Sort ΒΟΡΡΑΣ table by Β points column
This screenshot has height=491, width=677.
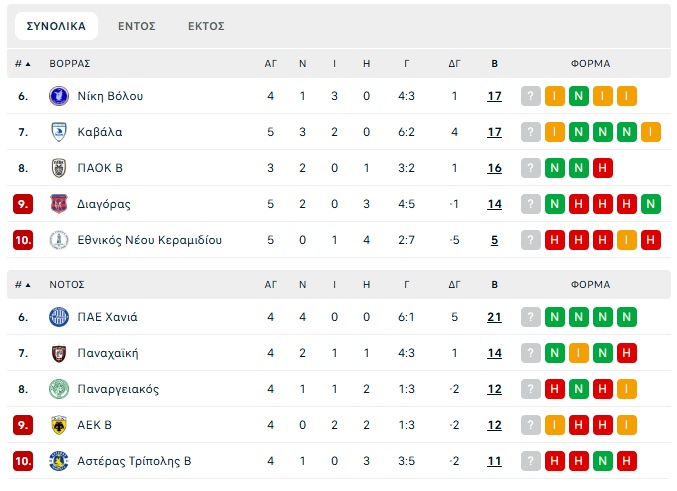pos(494,64)
